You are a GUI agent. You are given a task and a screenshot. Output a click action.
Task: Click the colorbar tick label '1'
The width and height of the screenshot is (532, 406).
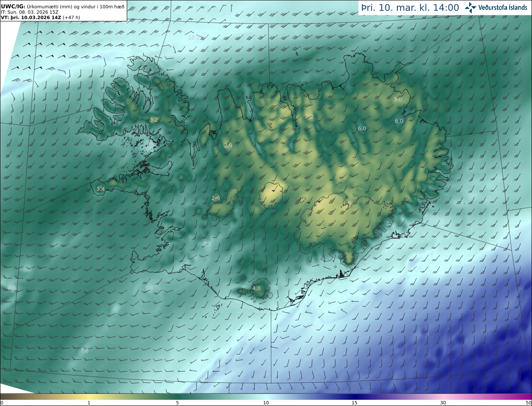(x=89, y=403)
